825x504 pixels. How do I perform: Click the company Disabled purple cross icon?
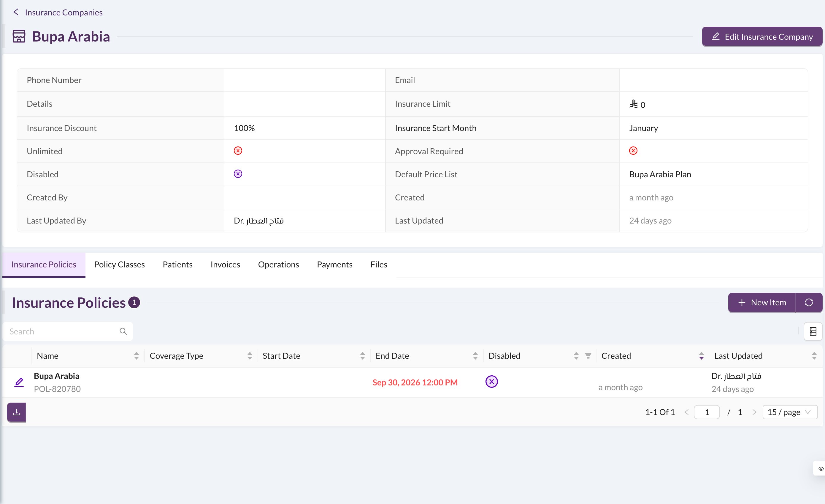point(238,174)
